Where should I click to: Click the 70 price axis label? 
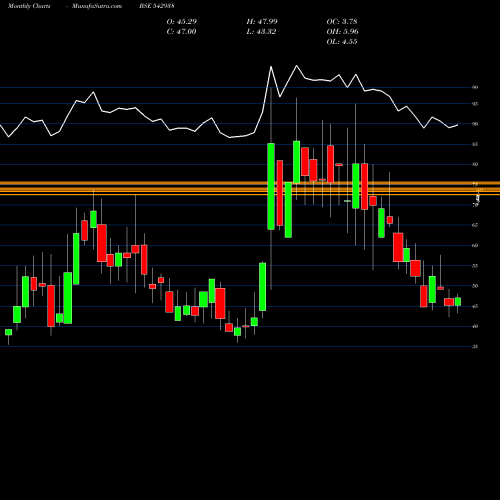pos(475,205)
